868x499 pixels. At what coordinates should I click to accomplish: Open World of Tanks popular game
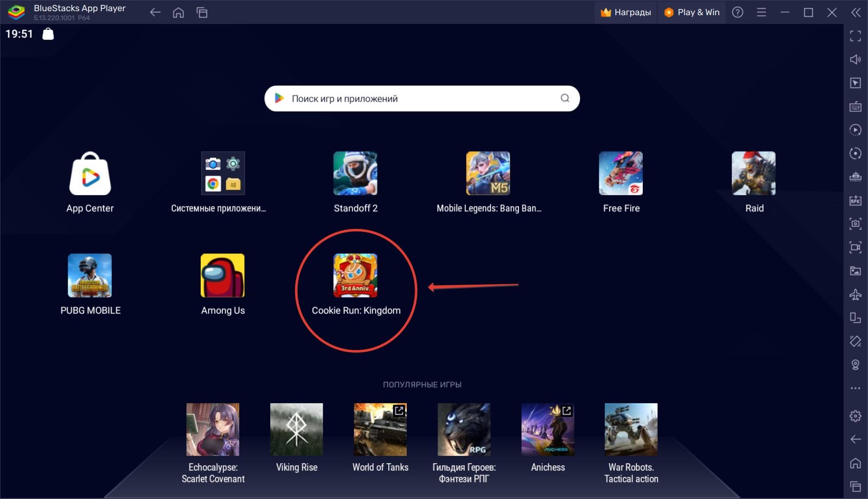(x=380, y=430)
